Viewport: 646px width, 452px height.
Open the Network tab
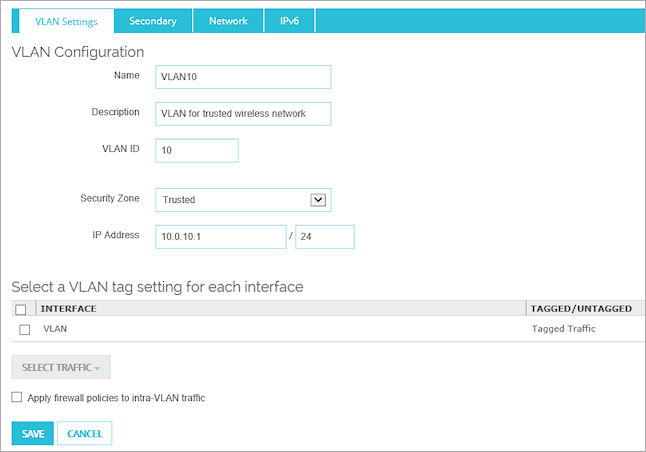(228, 21)
